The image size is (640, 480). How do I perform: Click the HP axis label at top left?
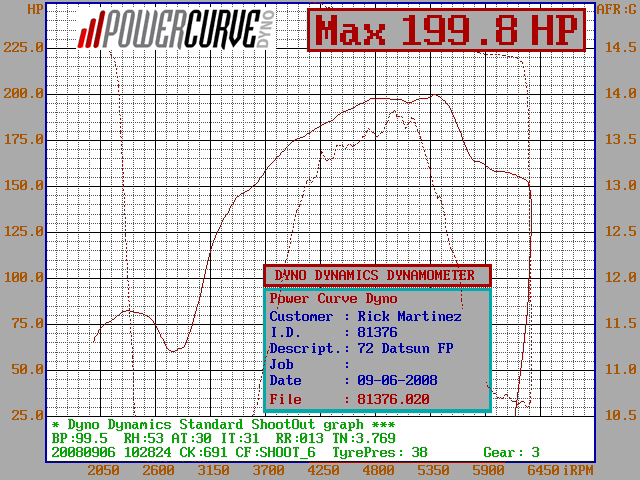tap(36, 9)
